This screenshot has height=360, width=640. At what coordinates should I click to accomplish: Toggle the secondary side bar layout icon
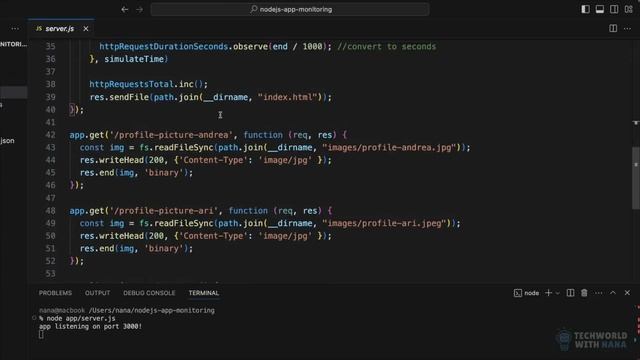614,9
